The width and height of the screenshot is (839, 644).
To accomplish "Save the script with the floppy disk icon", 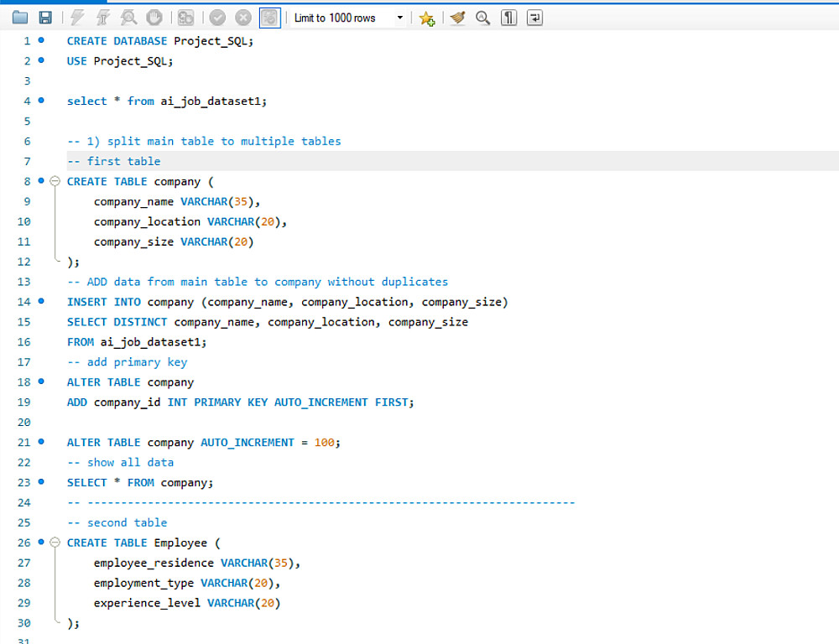I will point(45,18).
